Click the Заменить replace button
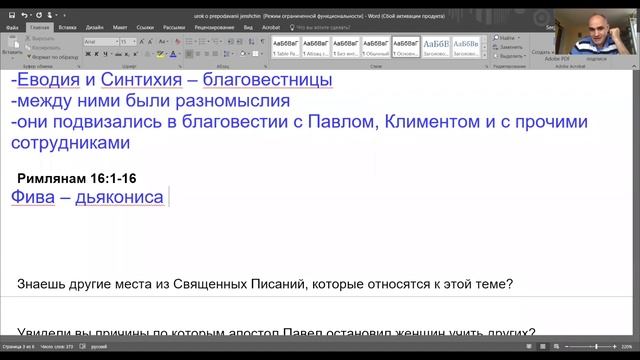640x360 pixels. pos(508,47)
